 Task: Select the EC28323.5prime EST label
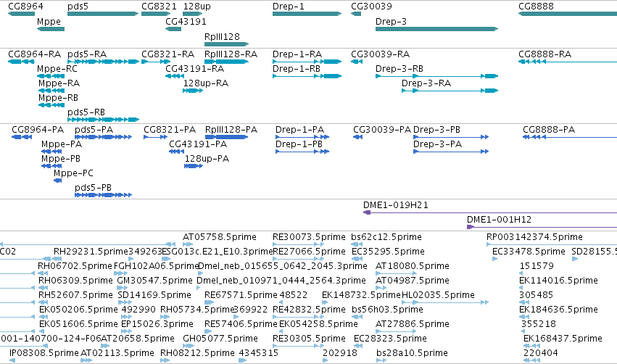pos(390,339)
